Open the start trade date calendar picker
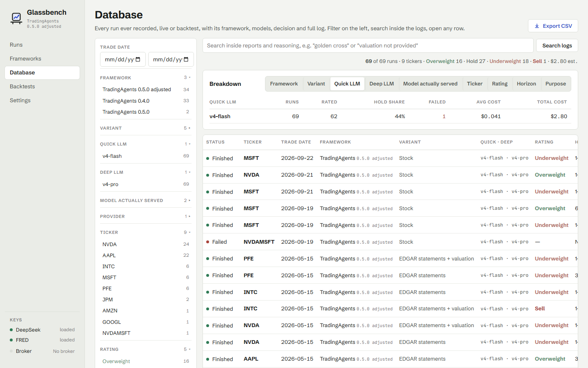 pyautogui.click(x=138, y=60)
